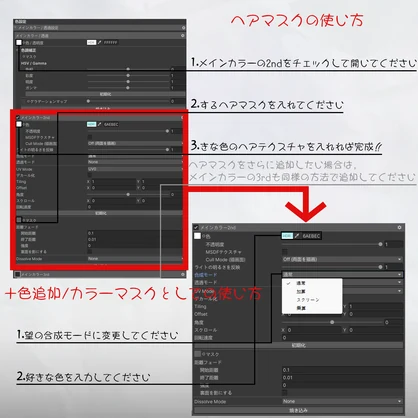Open the gear settings of enlarged メインカラー2nd header
The width and height of the screenshot is (418, 418).
point(399,227)
